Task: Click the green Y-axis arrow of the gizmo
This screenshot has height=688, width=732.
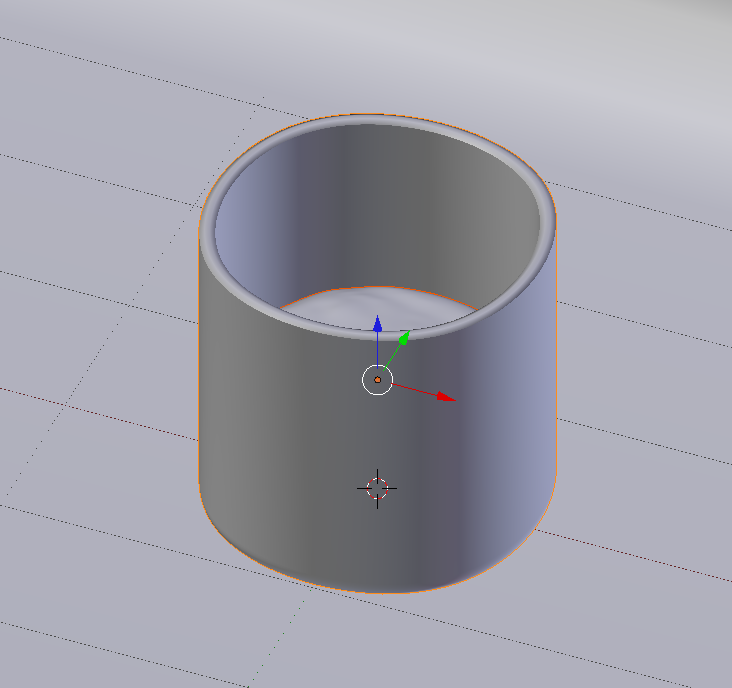Action: tap(404, 338)
